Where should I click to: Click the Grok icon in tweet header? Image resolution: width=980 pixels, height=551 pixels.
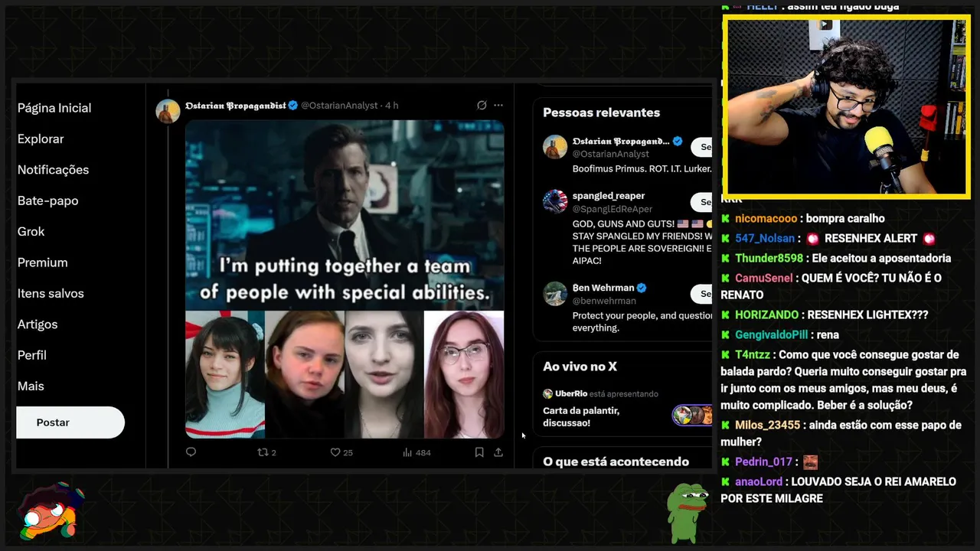[482, 106]
